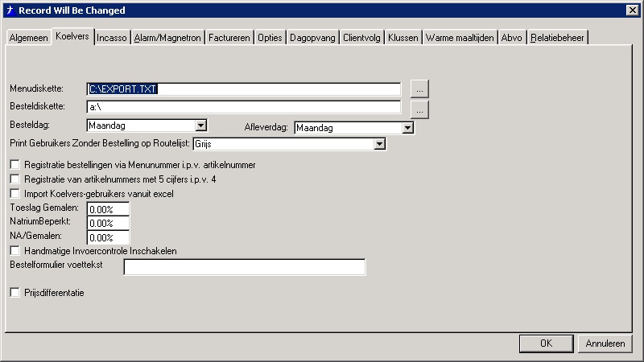The width and height of the screenshot is (644, 362).
Task: Switch to the Opties tab
Action: click(270, 38)
